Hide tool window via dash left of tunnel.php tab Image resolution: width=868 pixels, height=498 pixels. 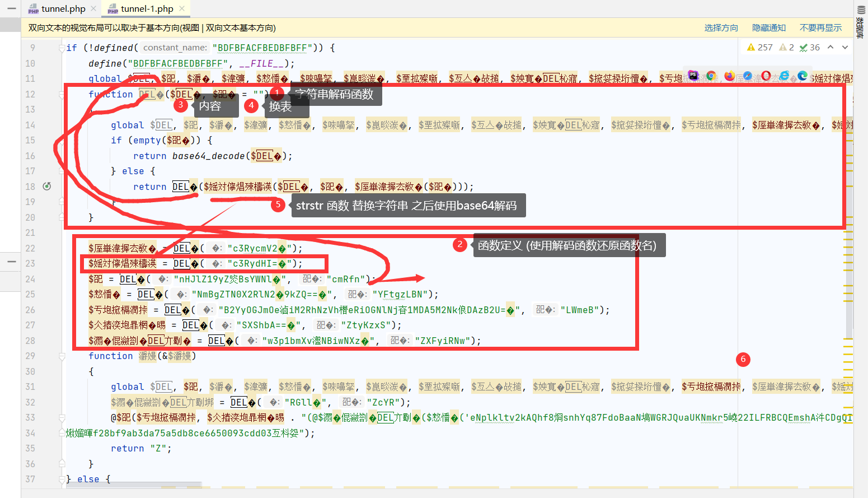pyautogui.click(x=12, y=8)
